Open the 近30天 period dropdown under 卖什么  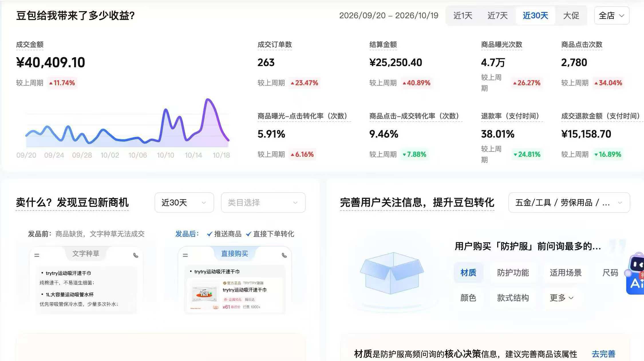coord(184,203)
